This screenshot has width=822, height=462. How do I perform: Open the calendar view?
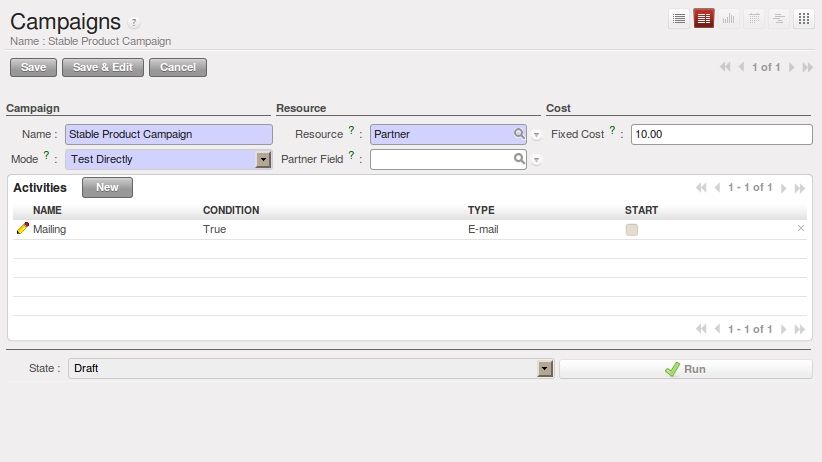[753, 18]
